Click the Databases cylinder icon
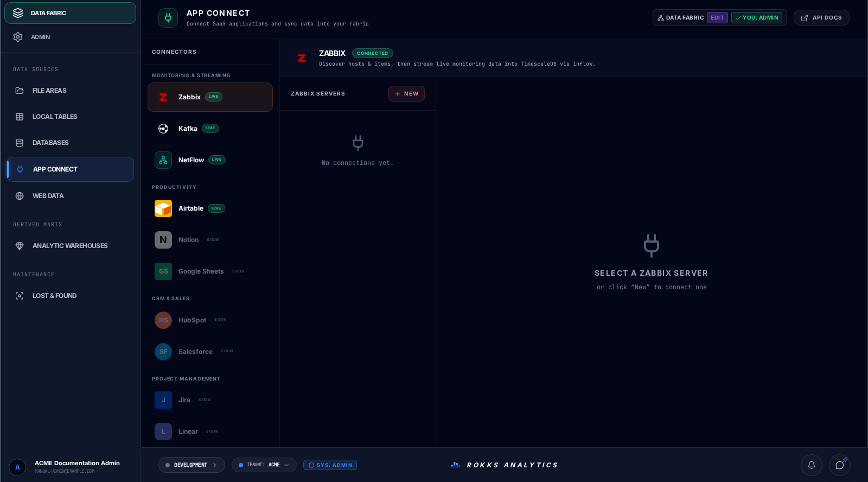The width and height of the screenshot is (868, 482). click(x=20, y=143)
